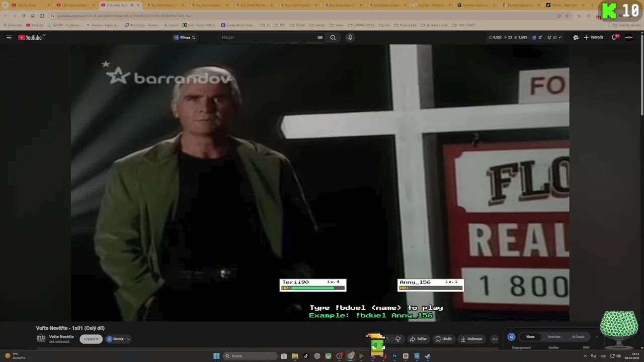This screenshot has height=362, width=644.
Task: Open File Explorer from the taskbar
Action: (295, 356)
